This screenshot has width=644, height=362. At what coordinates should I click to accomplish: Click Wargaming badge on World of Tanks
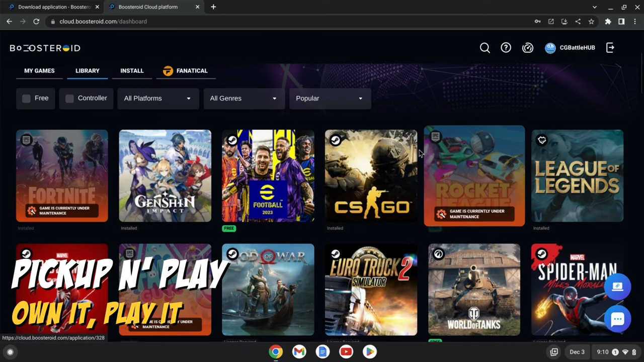click(x=439, y=254)
